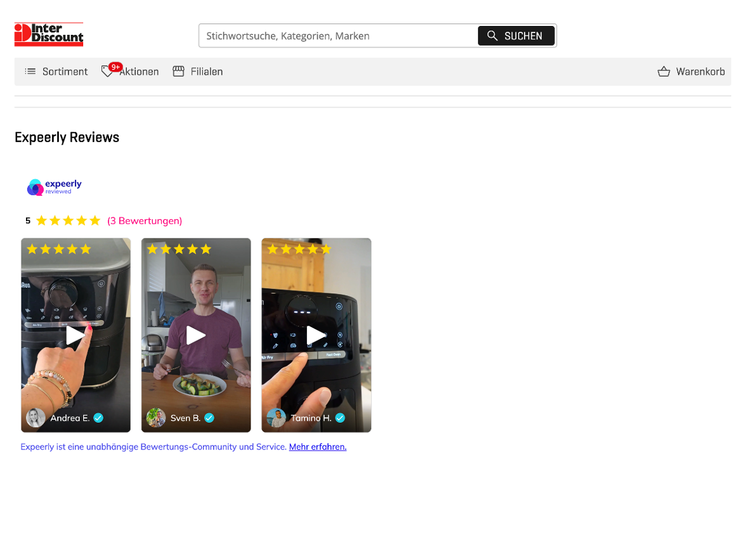
Task: Open the Warenkorb cart
Action: pos(691,72)
